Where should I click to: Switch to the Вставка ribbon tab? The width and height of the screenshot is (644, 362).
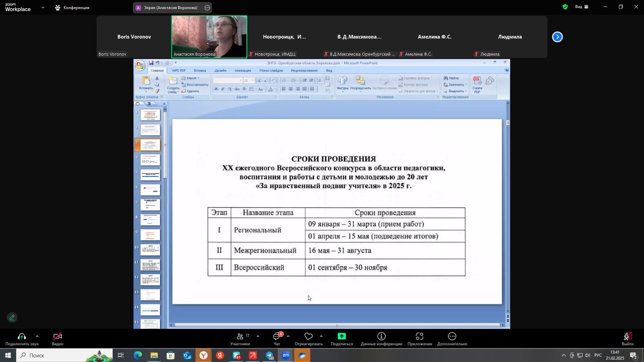click(x=200, y=70)
